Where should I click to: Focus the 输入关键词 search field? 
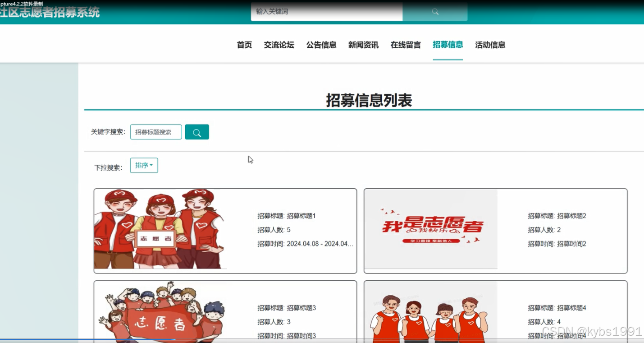tap(327, 12)
